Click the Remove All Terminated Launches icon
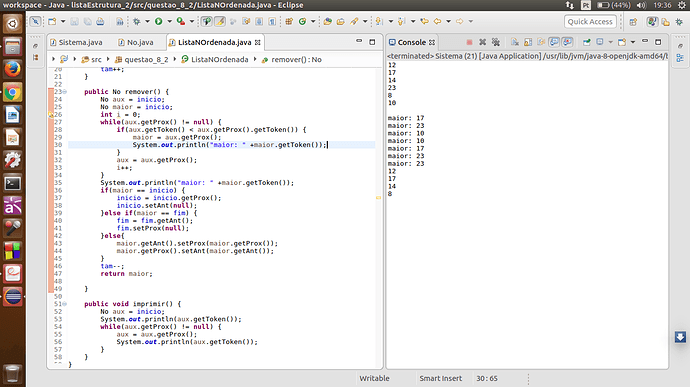 (x=496, y=42)
